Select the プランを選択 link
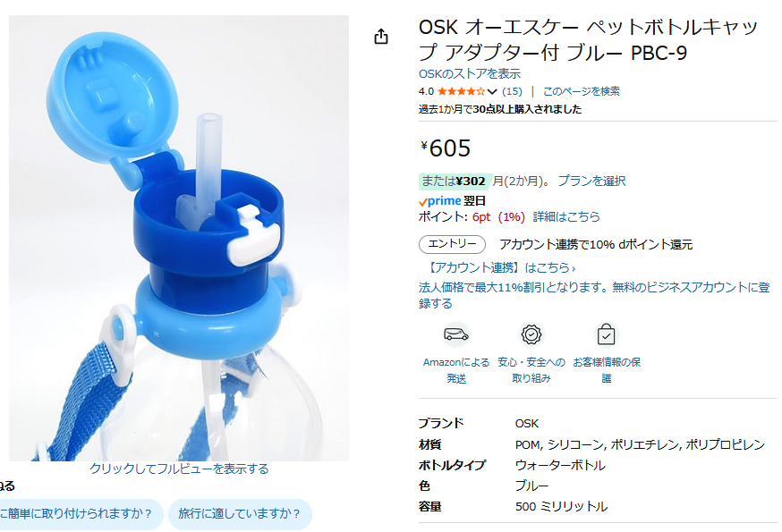 591,181
